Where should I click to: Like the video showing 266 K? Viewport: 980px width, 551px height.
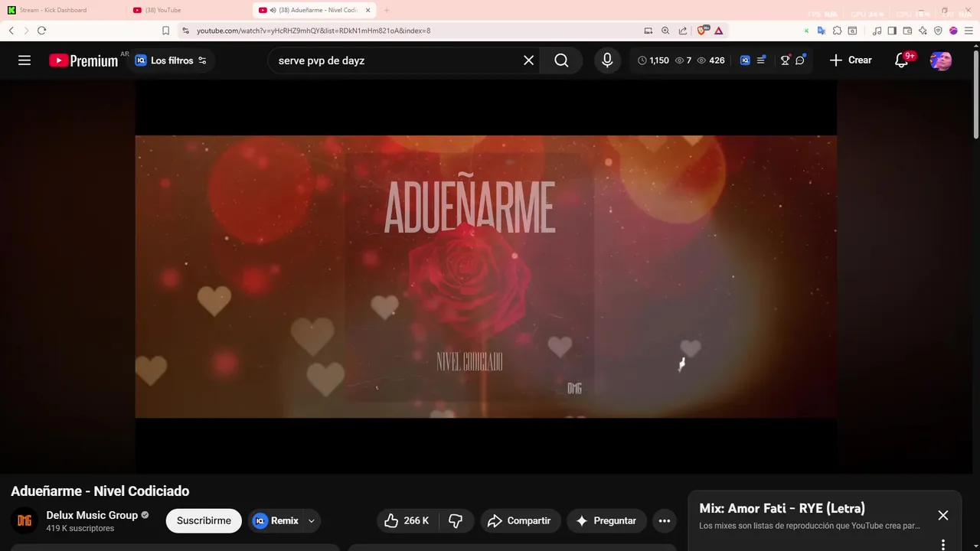[407, 520]
